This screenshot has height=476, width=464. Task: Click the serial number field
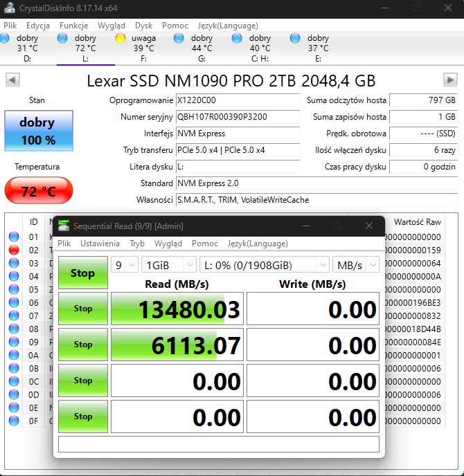point(238,117)
